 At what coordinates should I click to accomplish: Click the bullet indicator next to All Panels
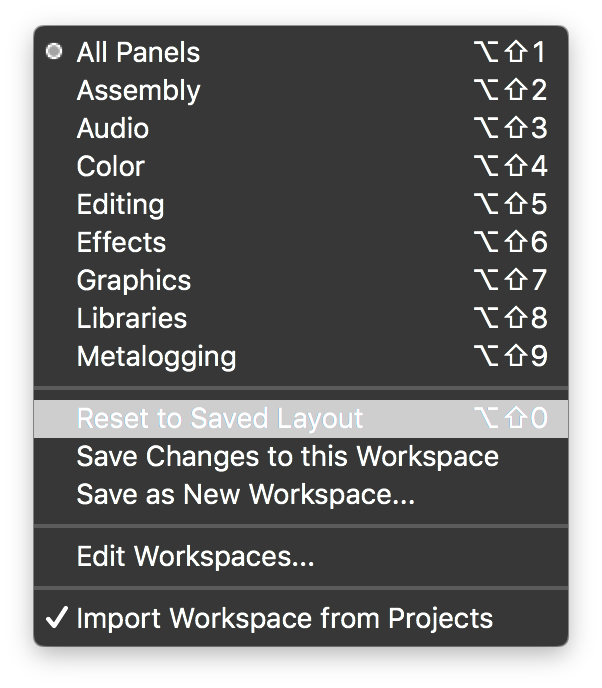coord(54,52)
